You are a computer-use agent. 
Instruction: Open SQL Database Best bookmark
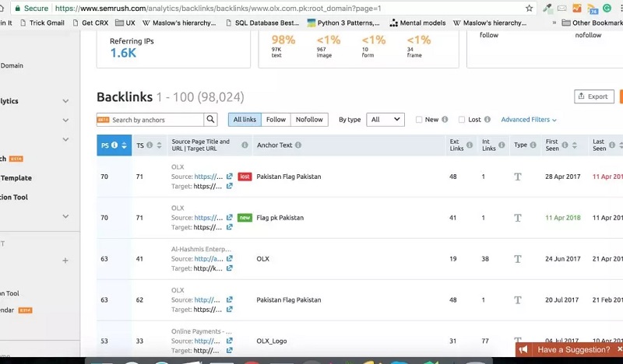pos(262,23)
